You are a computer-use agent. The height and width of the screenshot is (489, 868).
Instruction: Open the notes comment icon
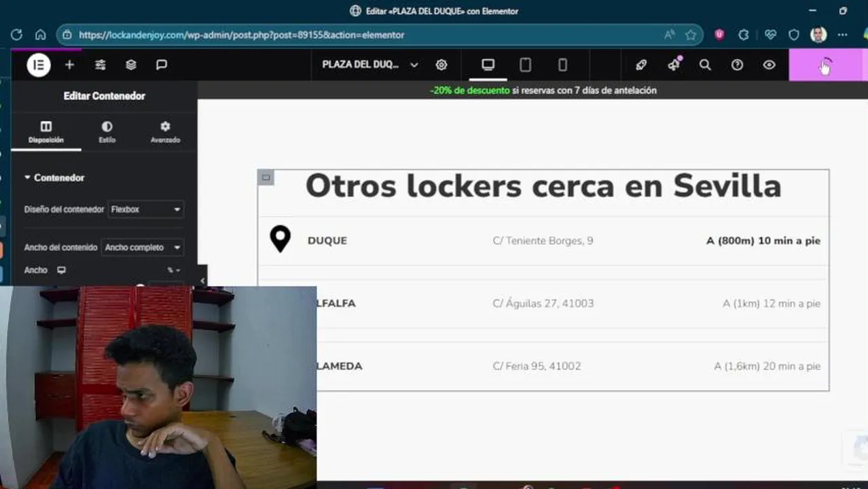pos(162,65)
